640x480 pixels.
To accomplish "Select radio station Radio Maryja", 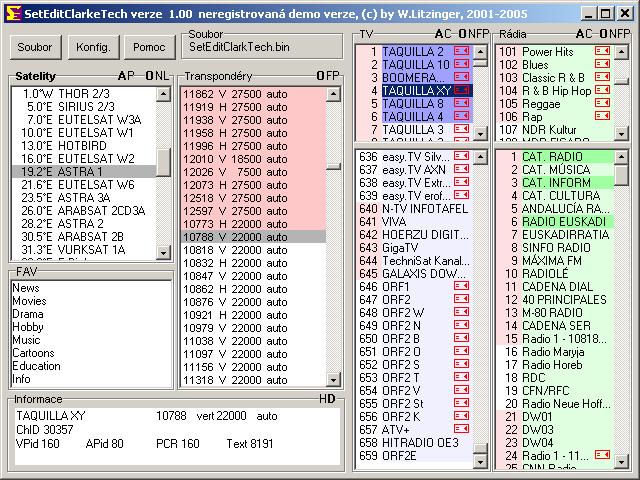I will [555, 351].
